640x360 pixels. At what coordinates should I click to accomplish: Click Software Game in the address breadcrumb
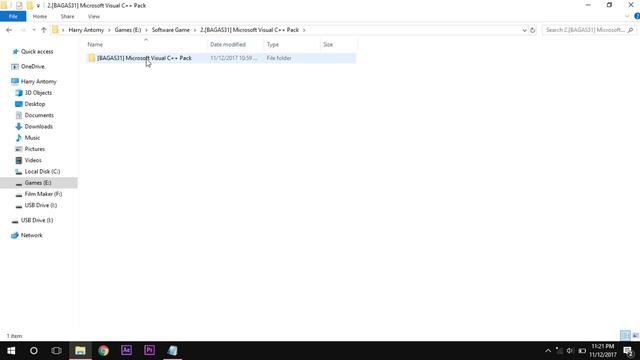(171, 30)
